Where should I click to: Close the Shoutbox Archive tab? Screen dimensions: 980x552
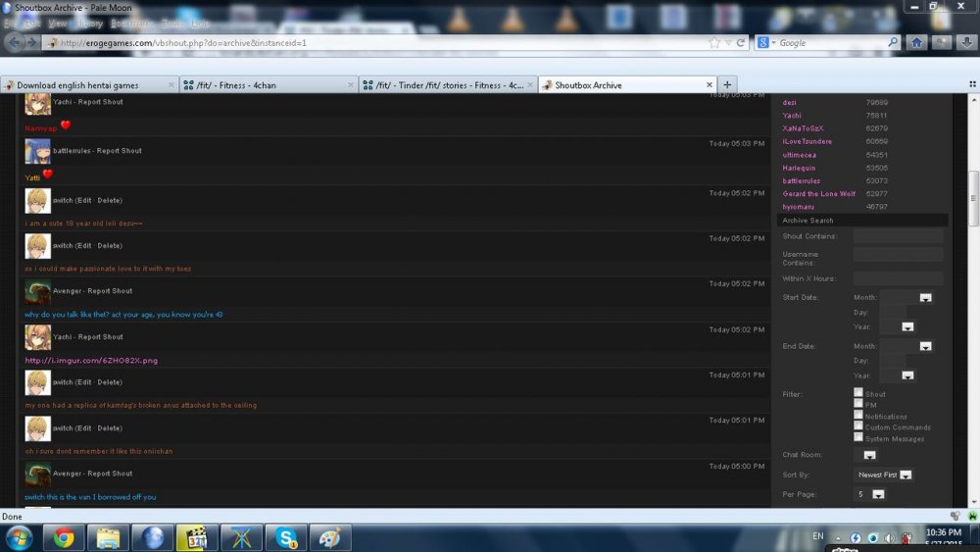point(710,85)
